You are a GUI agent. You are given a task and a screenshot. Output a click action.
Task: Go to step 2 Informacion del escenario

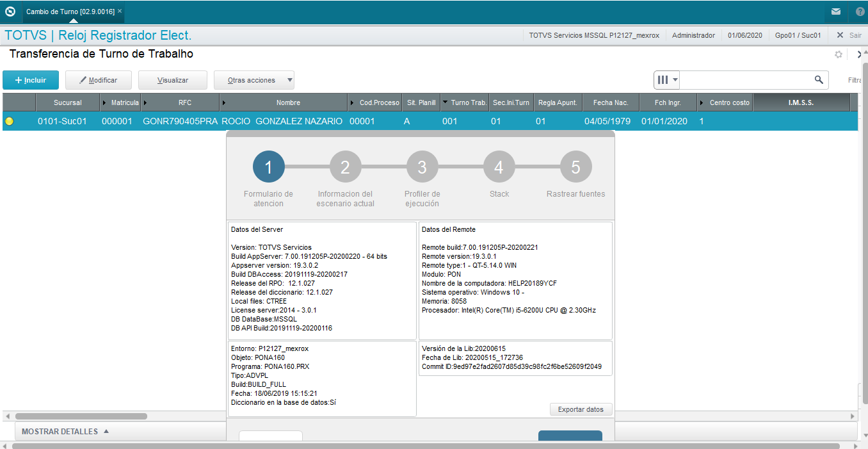click(x=345, y=167)
